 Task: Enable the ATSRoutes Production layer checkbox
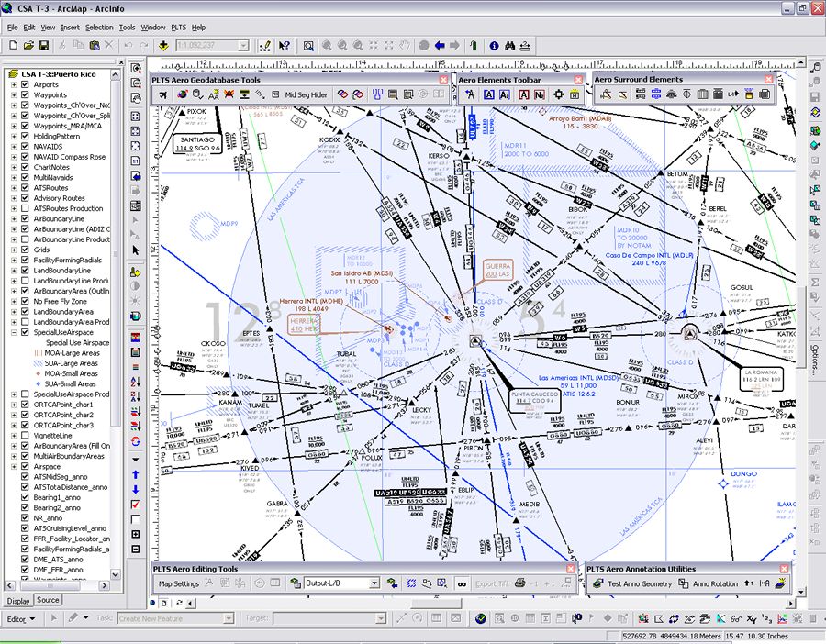[25, 208]
